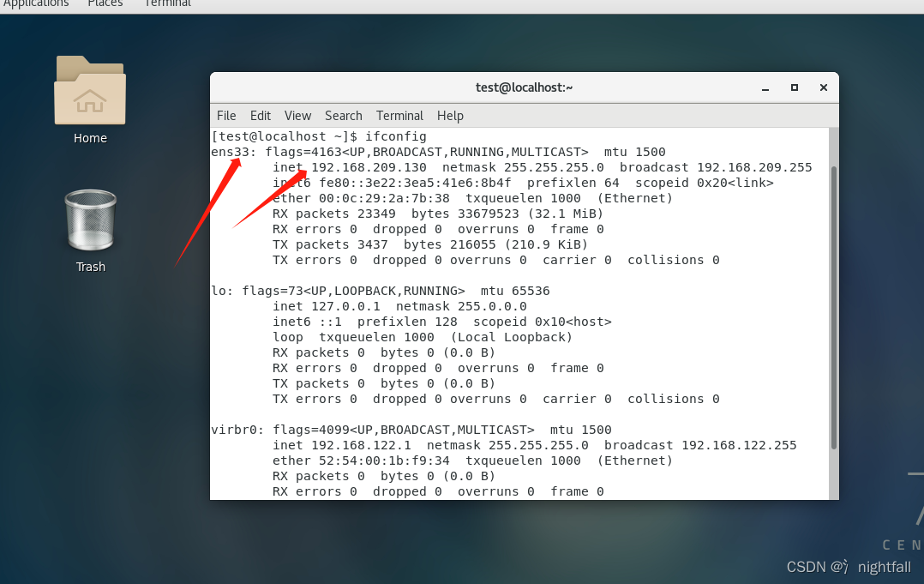
Task: Open the Edit menu in the terminal window
Action: [260, 116]
